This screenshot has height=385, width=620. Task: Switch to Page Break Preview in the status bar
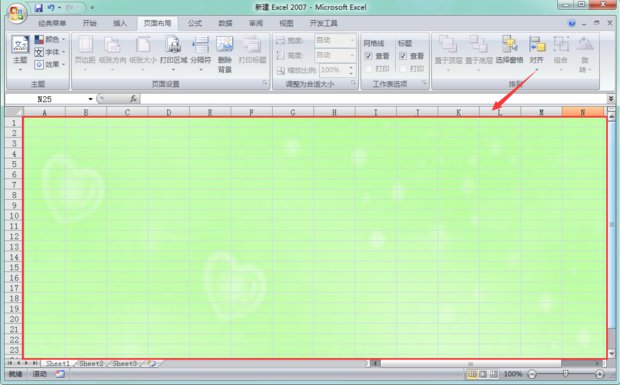click(x=493, y=374)
